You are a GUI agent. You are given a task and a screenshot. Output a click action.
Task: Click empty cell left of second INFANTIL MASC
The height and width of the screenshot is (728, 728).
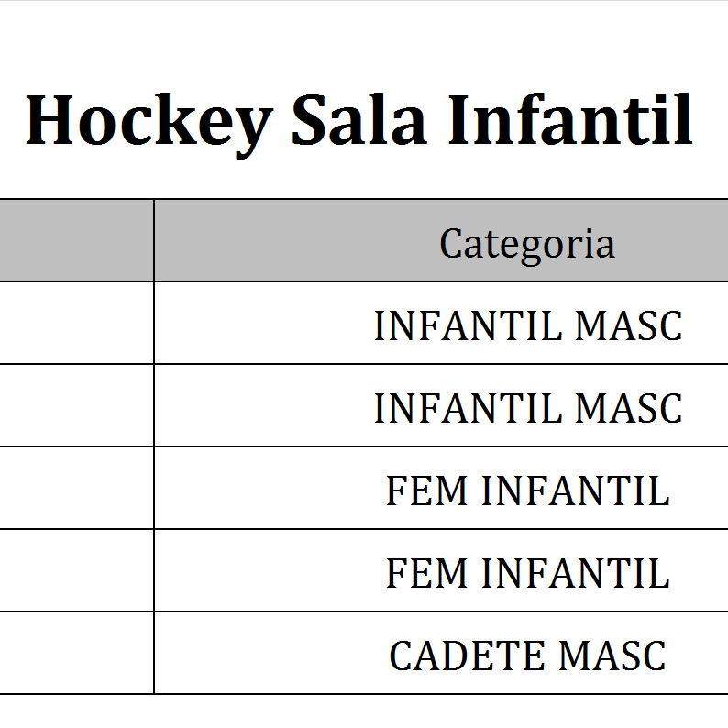pyautogui.click(x=76, y=405)
